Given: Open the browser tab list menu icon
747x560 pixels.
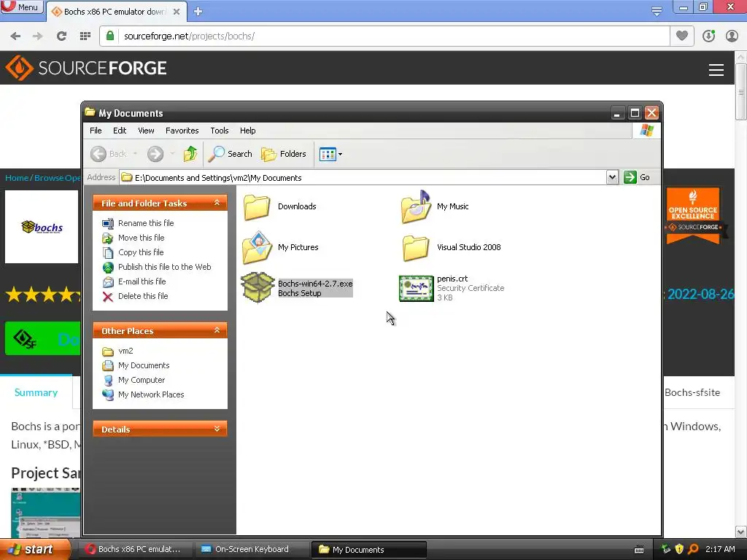Looking at the screenshot, I should [x=657, y=10].
